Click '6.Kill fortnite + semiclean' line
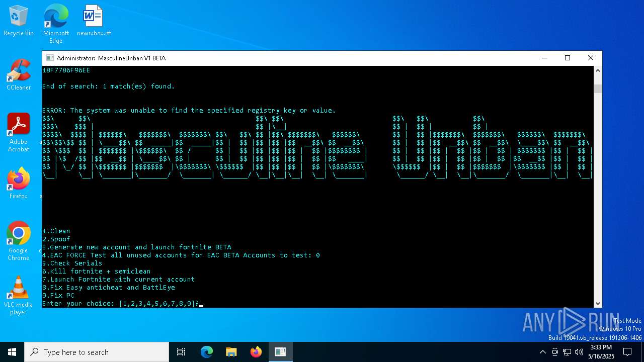The image size is (644, 362). [97, 271]
